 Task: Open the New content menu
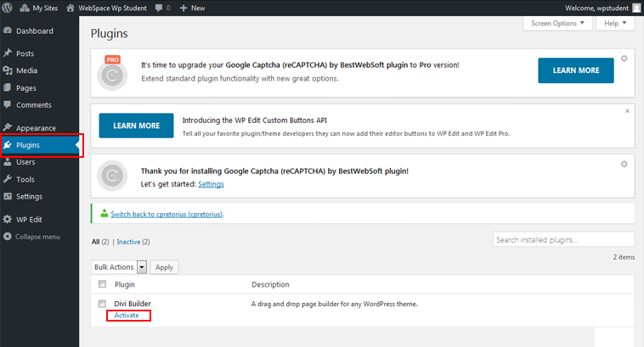(x=192, y=8)
